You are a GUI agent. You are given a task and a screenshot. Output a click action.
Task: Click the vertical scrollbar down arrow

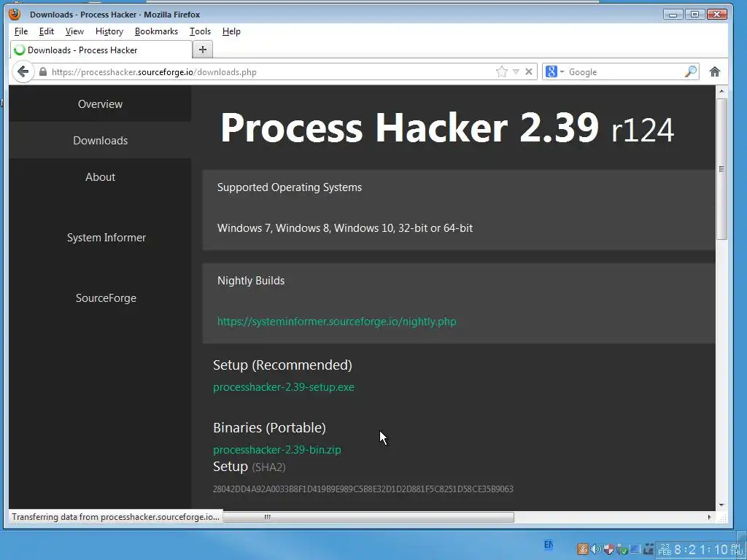click(721, 505)
